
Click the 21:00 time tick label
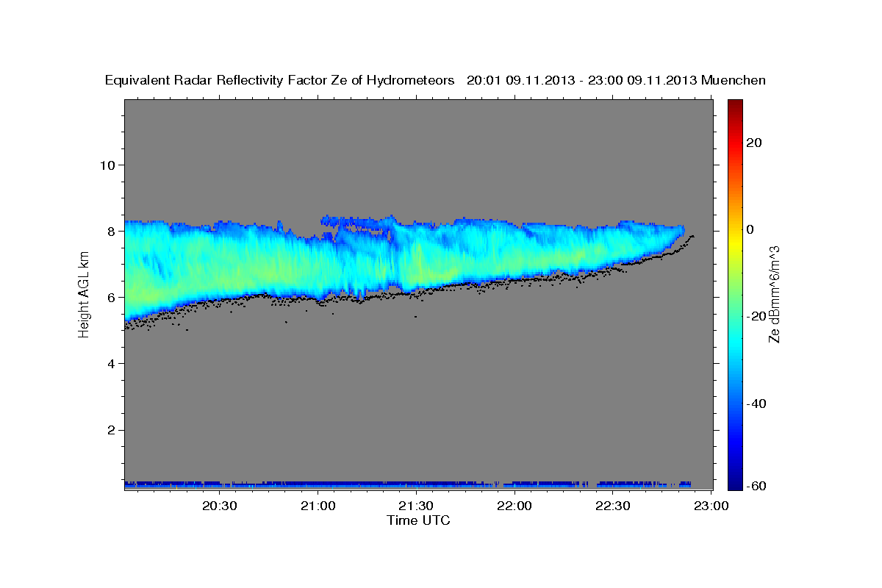(318, 506)
